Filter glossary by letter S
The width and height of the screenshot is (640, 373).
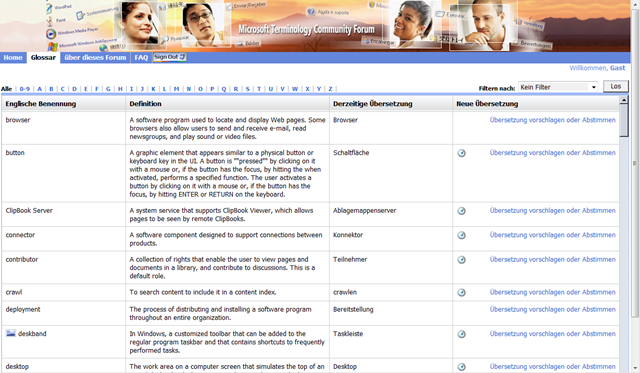click(248, 89)
